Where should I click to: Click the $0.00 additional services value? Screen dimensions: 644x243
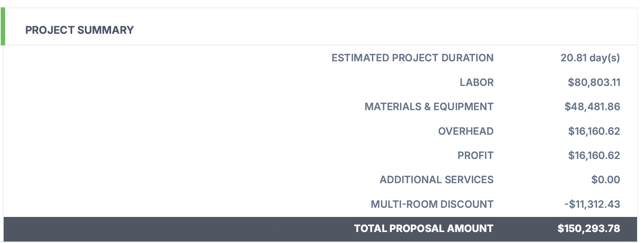606,180
